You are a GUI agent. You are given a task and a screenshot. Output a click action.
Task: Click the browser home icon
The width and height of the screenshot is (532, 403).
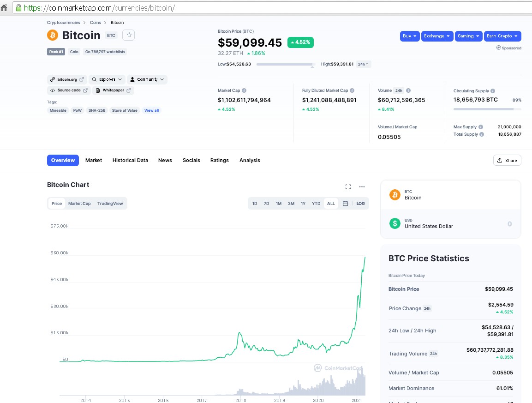[x=4, y=7]
